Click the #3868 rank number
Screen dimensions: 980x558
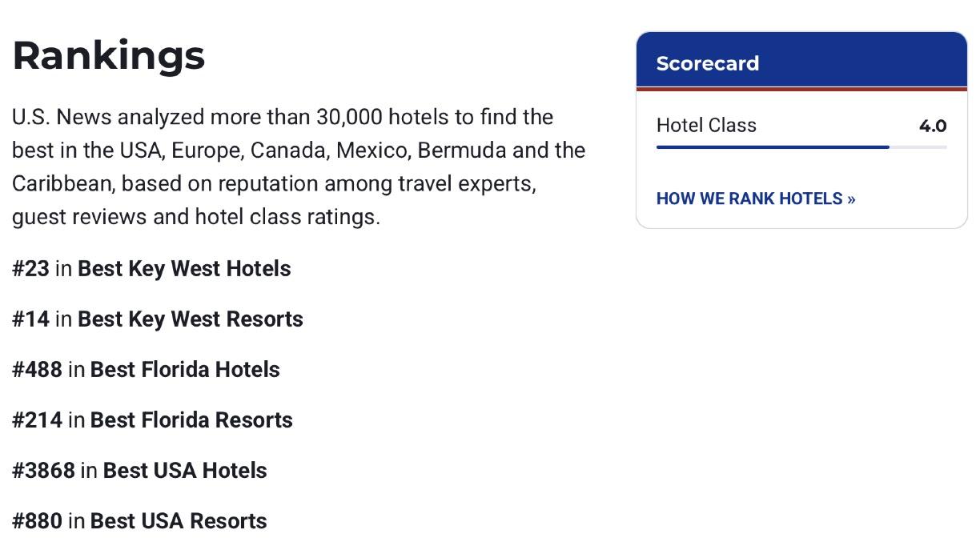click(43, 471)
